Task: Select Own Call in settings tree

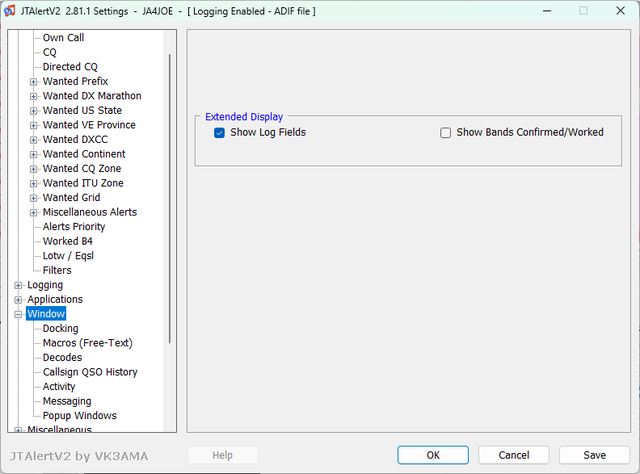Action: [63, 38]
